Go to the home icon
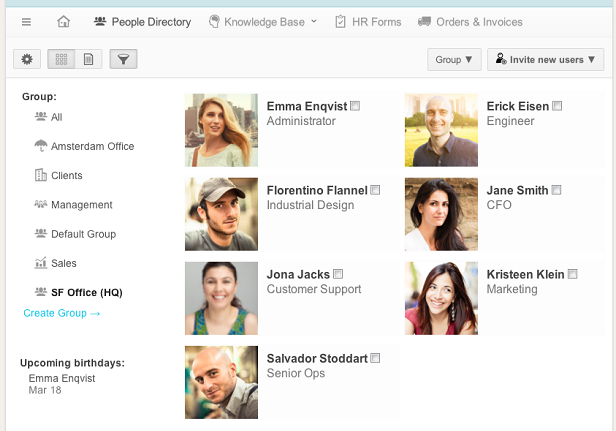This screenshot has height=431, width=616. click(63, 22)
